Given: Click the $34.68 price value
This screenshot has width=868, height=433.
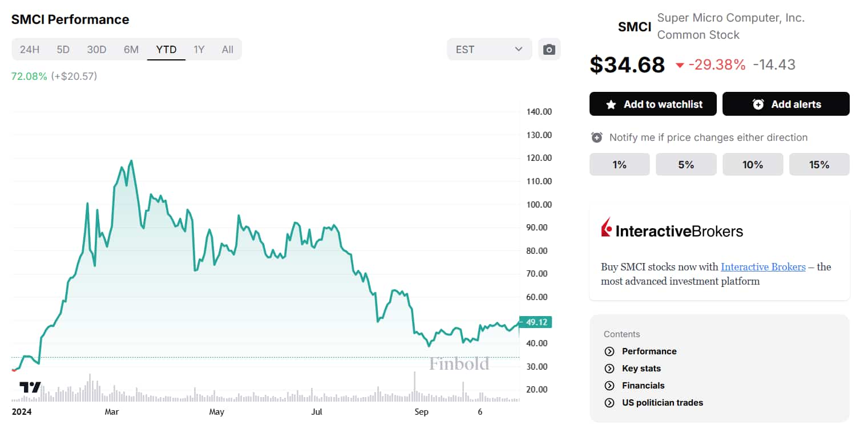Looking at the screenshot, I should coord(627,64).
